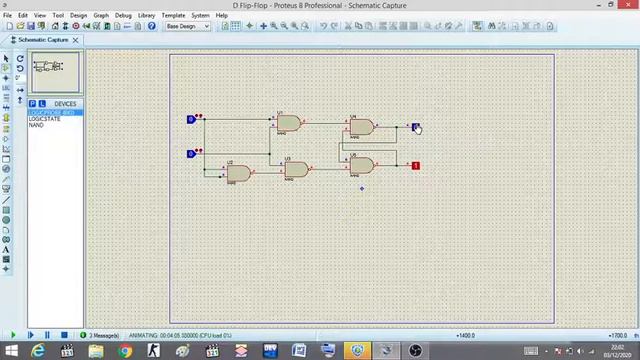The width and height of the screenshot is (640, 360).
Task: Select the 2D Graphics Arc tool
Action: tap(6, 230)
